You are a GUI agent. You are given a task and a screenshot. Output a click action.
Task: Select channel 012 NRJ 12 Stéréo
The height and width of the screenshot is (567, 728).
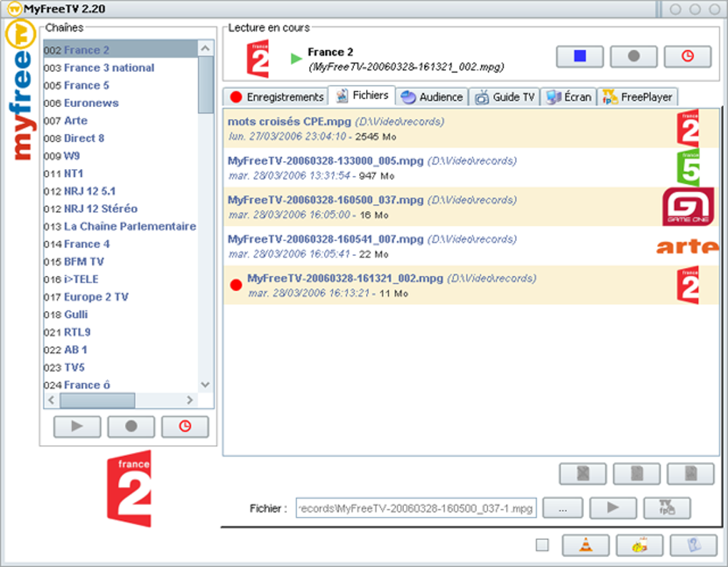point(121,209)
